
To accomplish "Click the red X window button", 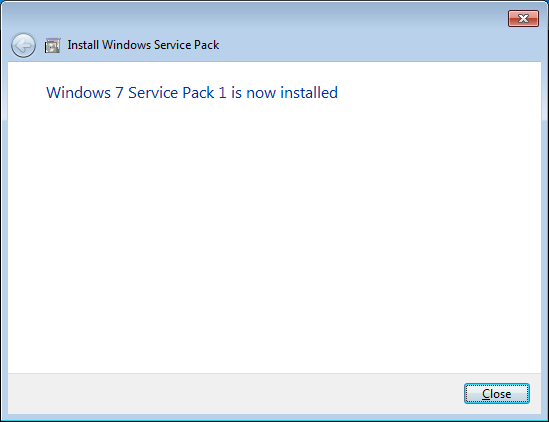I will point(523,18).
